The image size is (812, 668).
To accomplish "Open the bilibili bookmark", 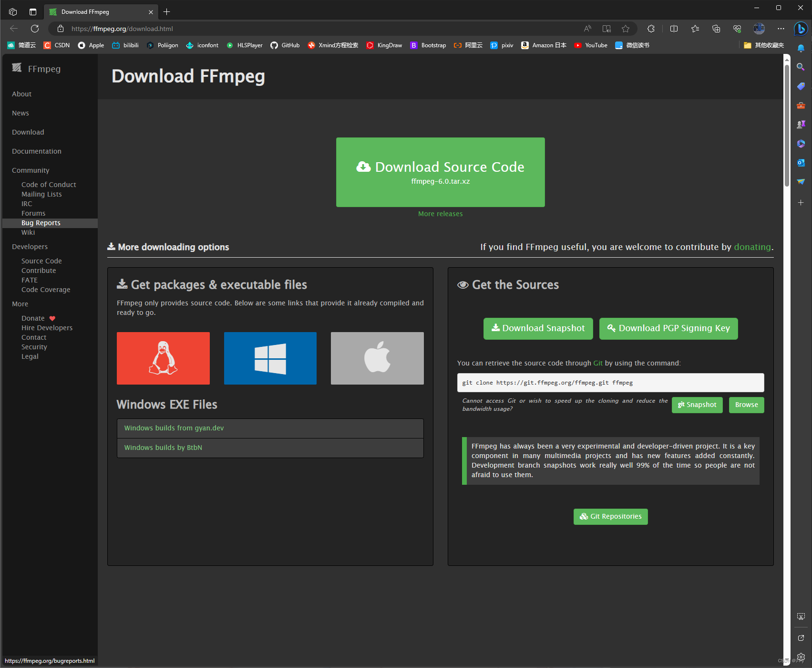I will pos(125,45).
